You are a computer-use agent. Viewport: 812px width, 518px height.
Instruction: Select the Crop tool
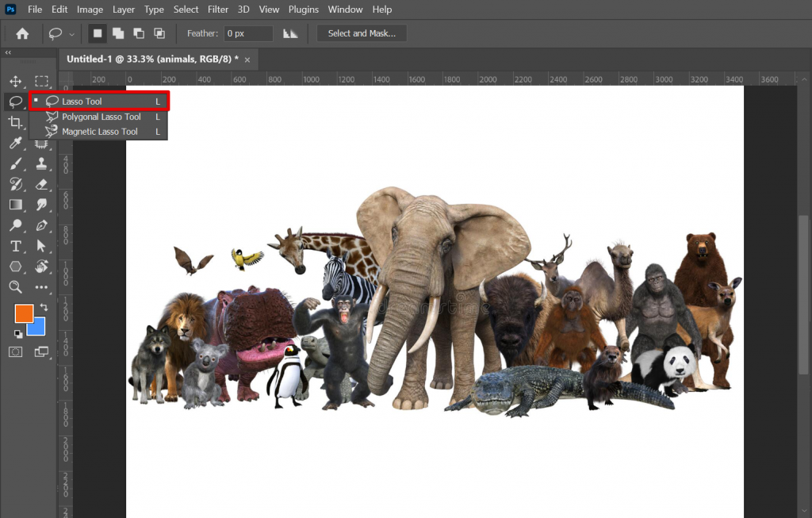point(16,122)
